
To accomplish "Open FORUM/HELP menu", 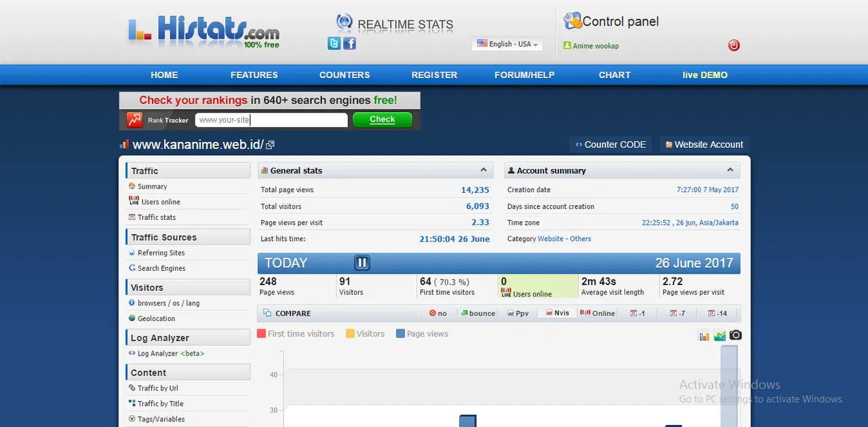I will click(524, 75).
